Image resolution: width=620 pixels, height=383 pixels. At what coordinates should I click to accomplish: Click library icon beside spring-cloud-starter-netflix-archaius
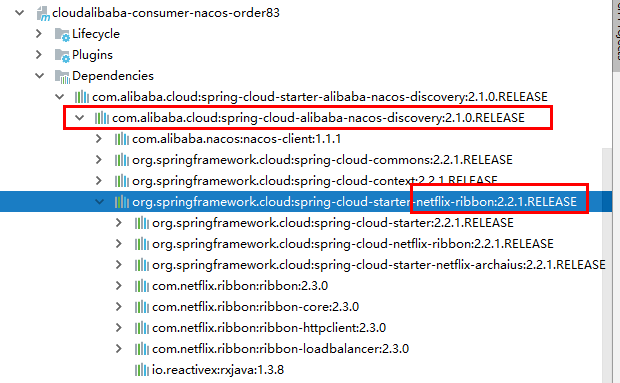[x=142, y=265]
